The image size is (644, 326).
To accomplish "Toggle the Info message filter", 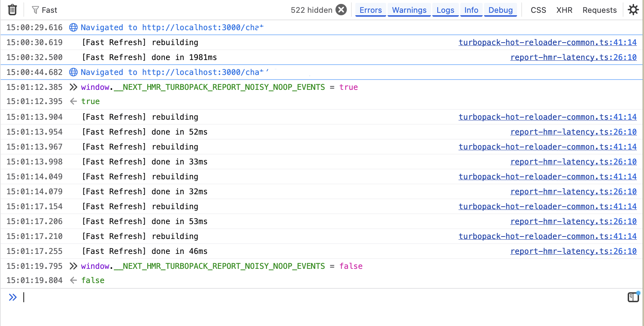I will pos(471,10).
